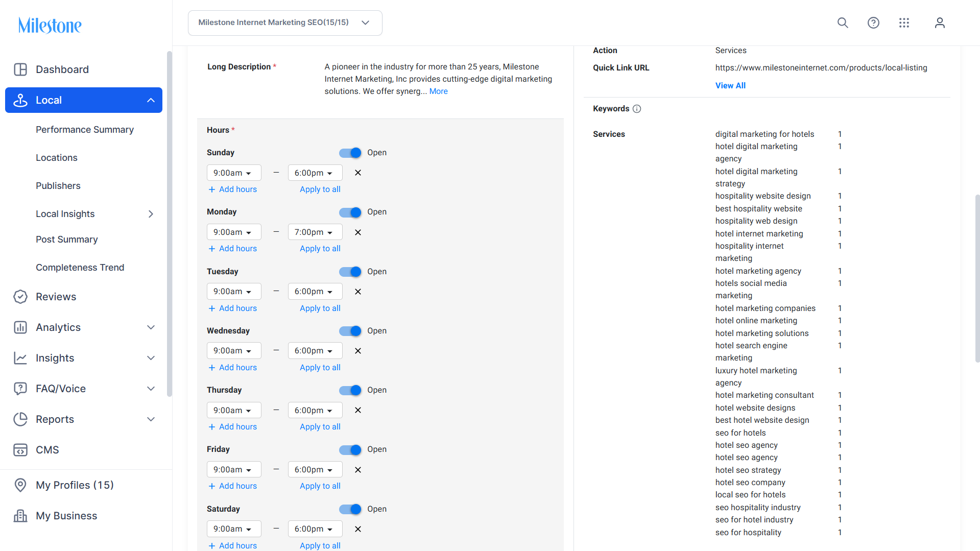The image size is (980, 551).
Task: Click Apply to all under Thursday
Action: click(320, 427)
